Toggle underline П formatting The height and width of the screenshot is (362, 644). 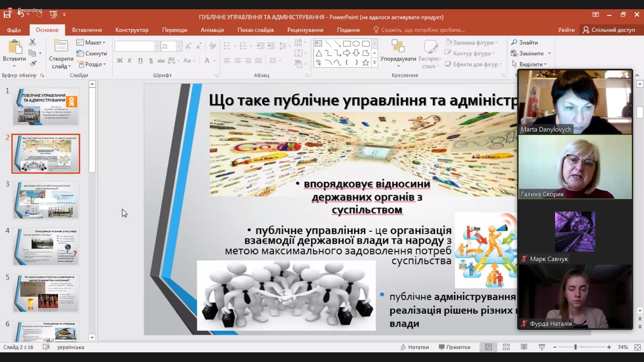(140, 61)
